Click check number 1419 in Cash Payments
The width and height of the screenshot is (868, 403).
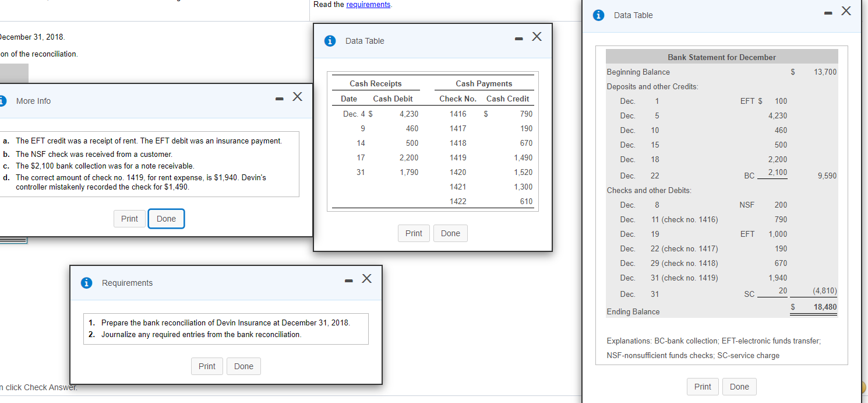tap(458, 157)
